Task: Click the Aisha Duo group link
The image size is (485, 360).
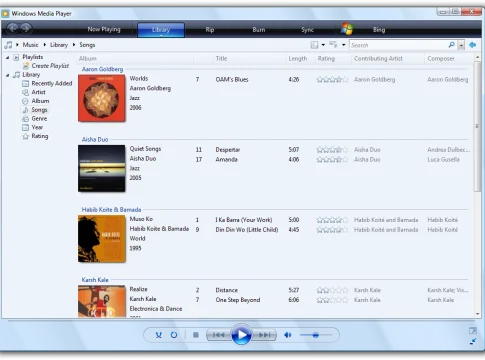Action: (x=95, y=139)
